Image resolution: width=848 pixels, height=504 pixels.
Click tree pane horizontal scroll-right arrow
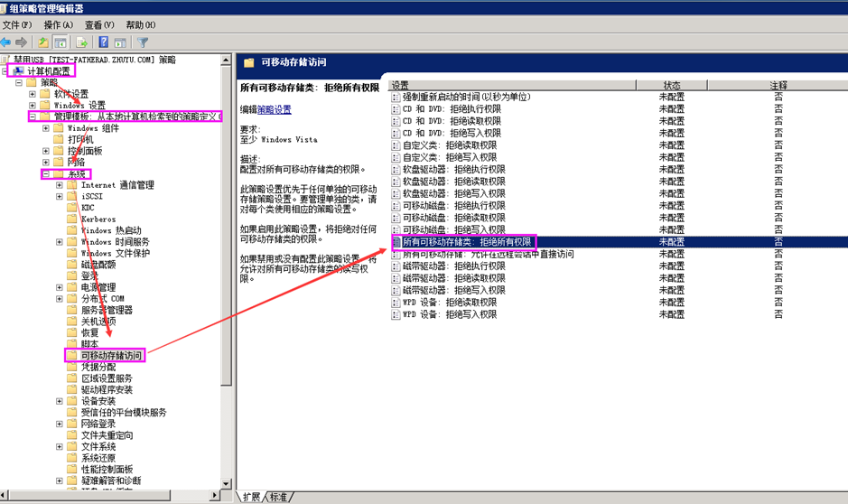click(x=215, y=495)
